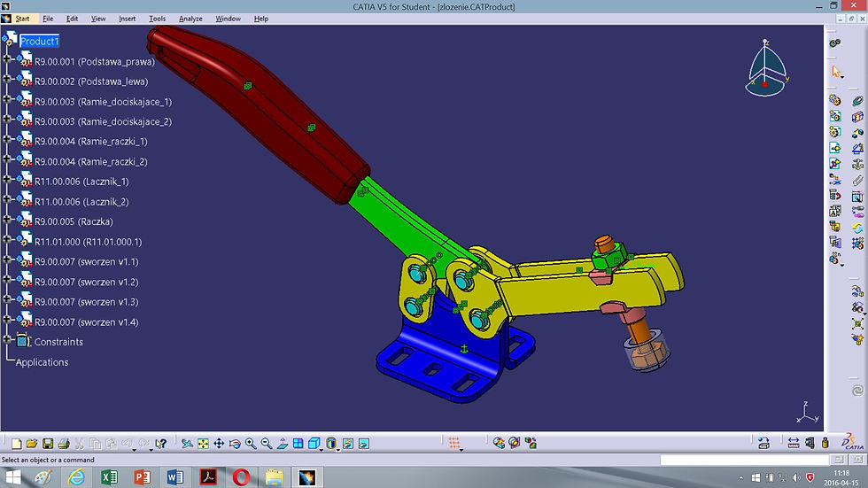Click the red handle of the clamp model

pyautogui.click(x=260, y=113)
